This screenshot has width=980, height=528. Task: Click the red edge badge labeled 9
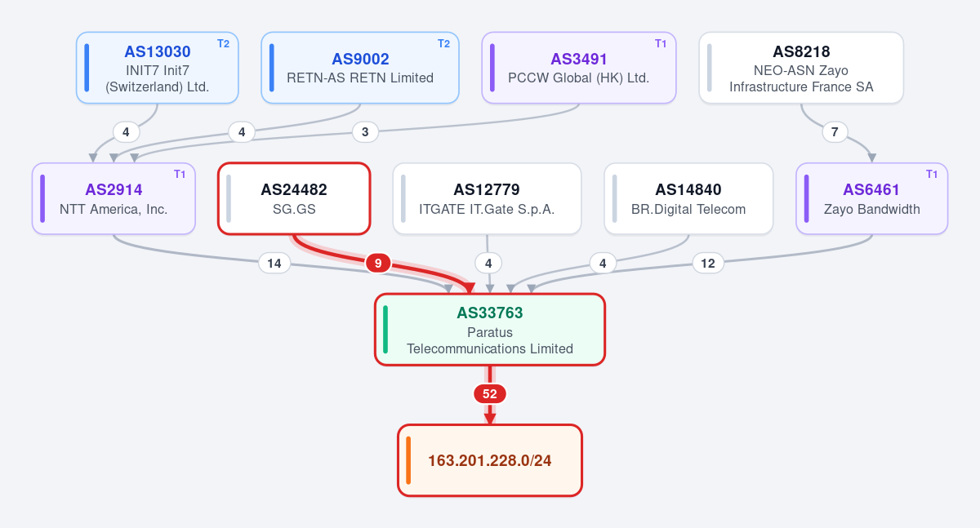378,263
